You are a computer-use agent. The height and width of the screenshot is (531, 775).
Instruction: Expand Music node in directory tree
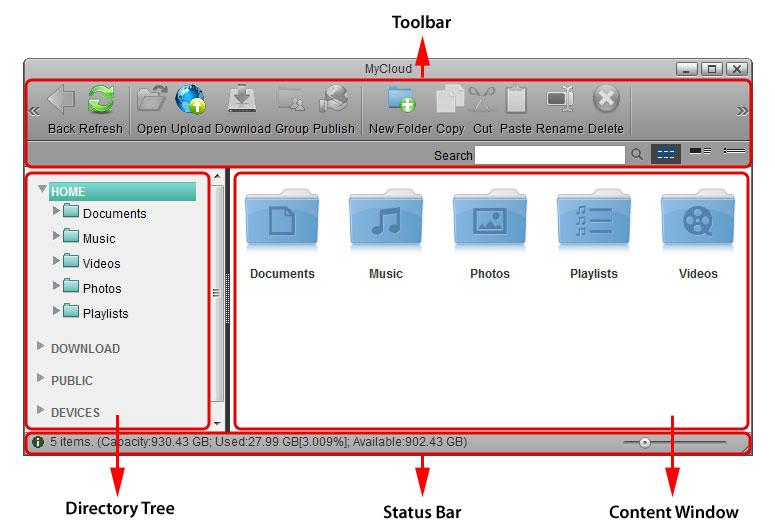point(56,235)
